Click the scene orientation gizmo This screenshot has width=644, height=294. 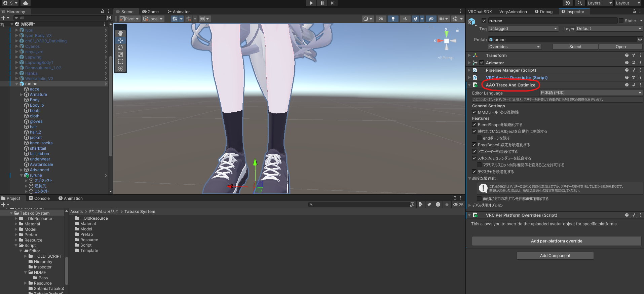click(x=446, y=41)
